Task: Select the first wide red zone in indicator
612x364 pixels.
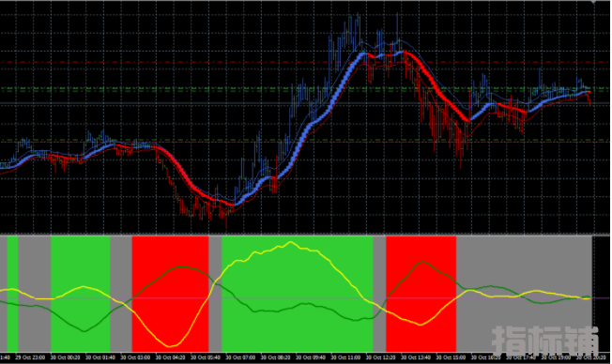Action: [x=170, y=294]
